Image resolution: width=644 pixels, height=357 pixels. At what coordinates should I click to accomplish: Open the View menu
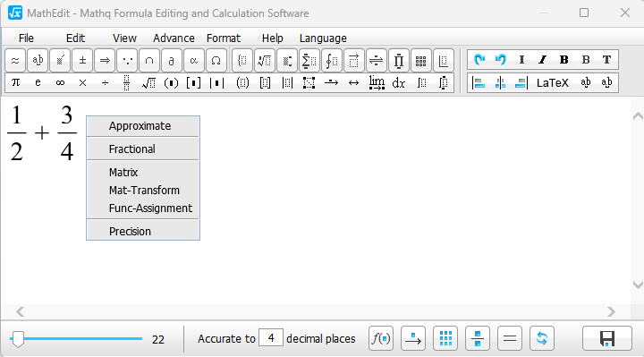[124, 38]
